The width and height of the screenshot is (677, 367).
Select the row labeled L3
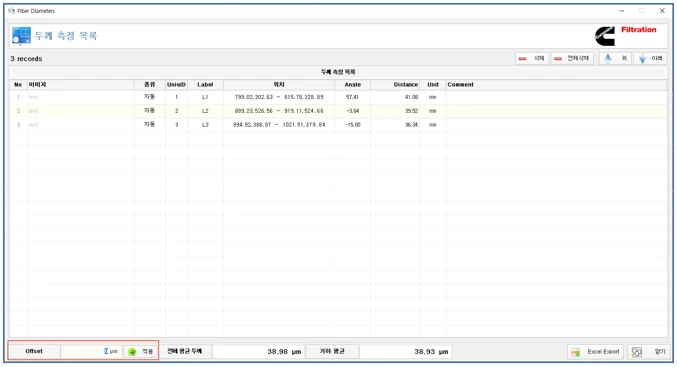click(x=338, y=125)
